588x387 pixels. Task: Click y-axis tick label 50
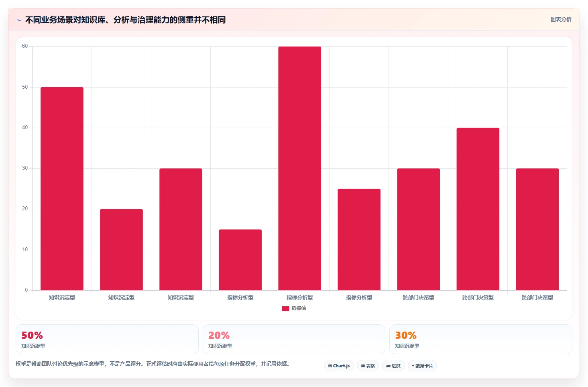[x=25, y=87]
